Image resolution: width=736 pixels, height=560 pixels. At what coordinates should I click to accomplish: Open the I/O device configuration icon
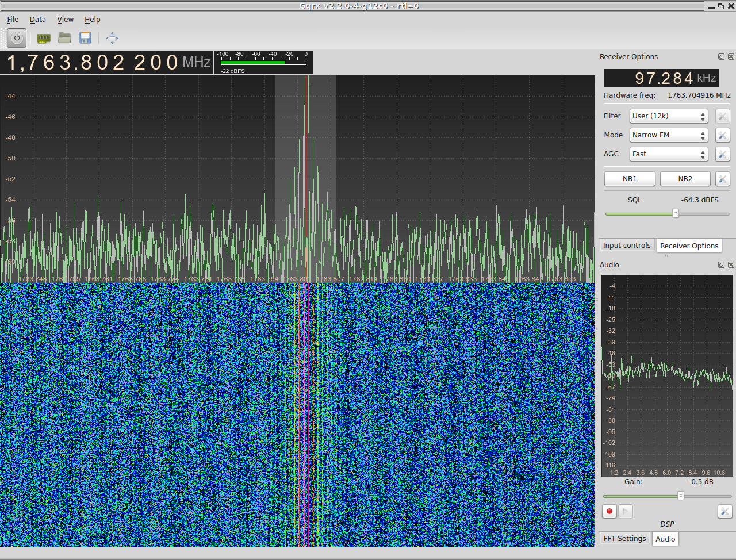44,39
